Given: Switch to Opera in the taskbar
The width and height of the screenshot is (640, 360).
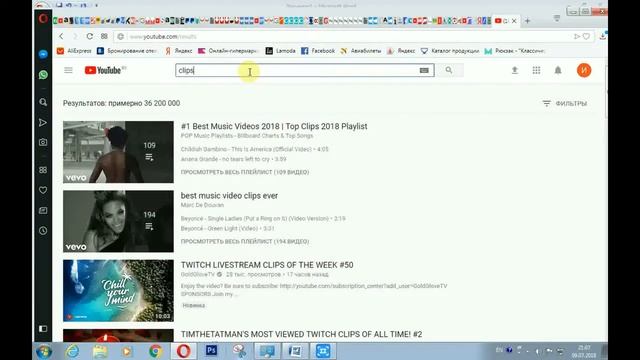Looking at the screenshot, I should (x=183, y=351).
